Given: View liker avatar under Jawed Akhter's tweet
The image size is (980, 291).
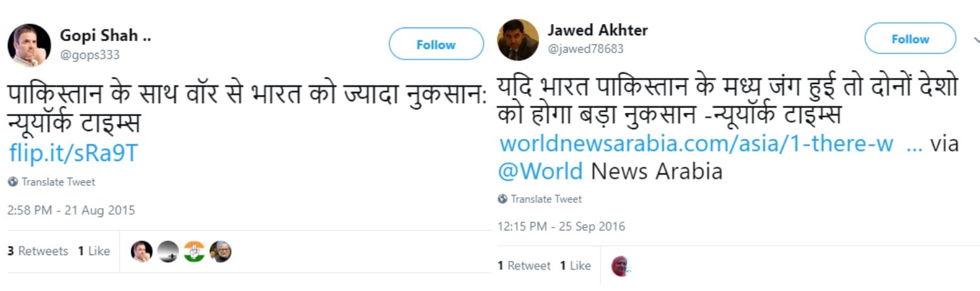Looking at the screenshot, I should coord(621,266).
